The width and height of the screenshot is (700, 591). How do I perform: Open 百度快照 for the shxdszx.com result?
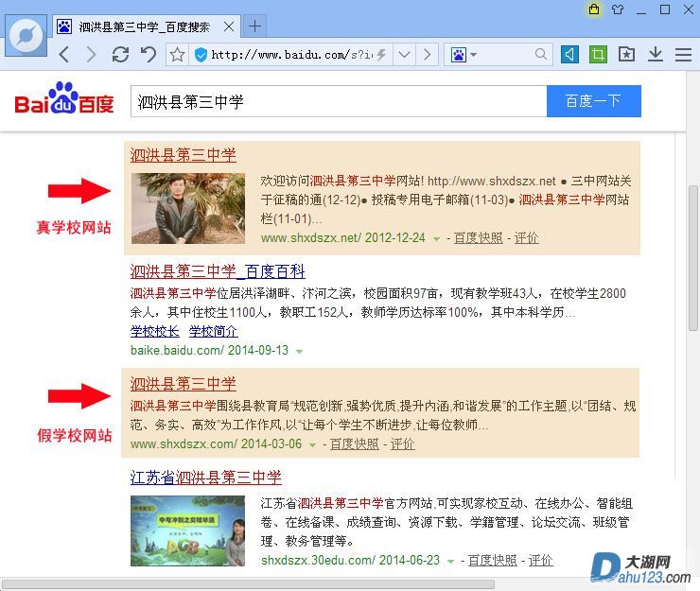click(355, 444)
